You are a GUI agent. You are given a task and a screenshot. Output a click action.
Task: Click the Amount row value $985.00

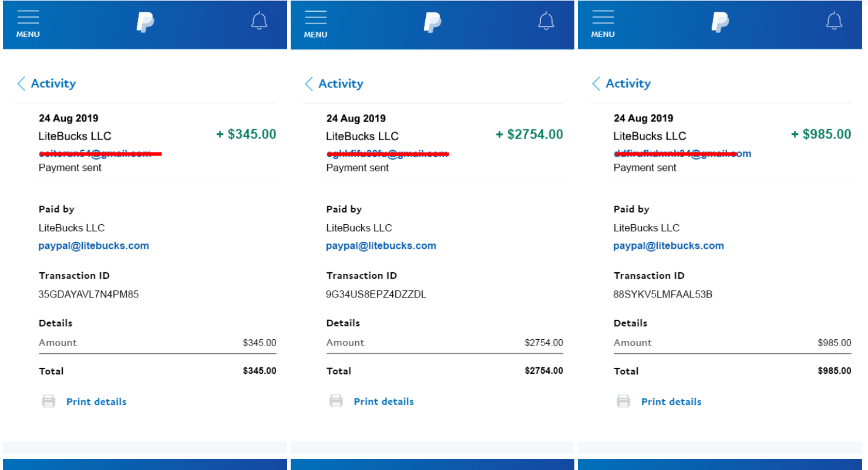[835, 343]
